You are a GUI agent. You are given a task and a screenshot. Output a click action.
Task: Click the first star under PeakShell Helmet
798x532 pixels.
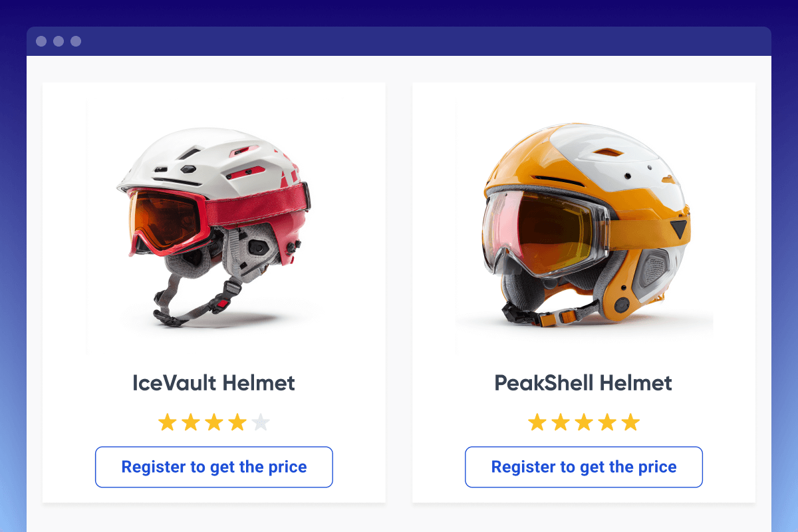click(x=537, y=422)
